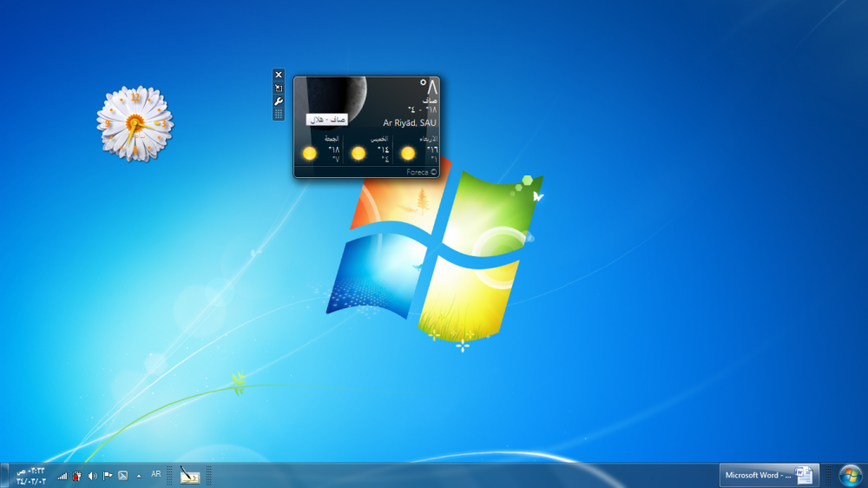
Task: Open the Tablet PC Input Panel icon
Action: pyautogui.click(x=190, y=475)
